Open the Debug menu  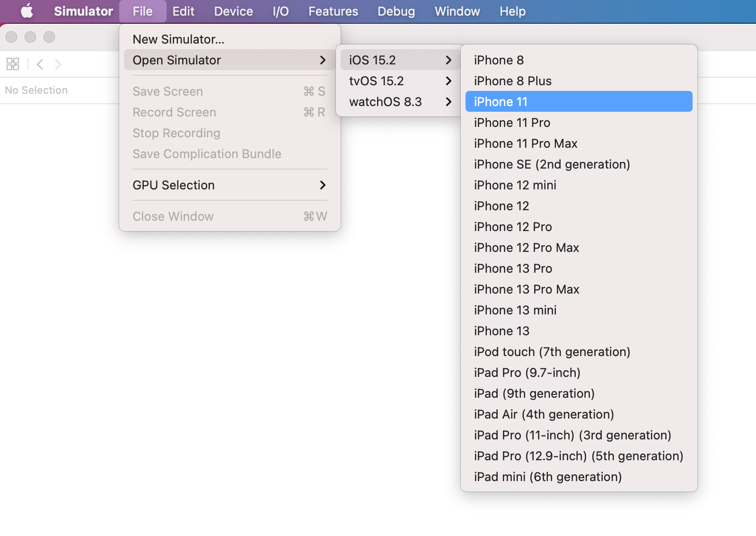pos(396,11)
